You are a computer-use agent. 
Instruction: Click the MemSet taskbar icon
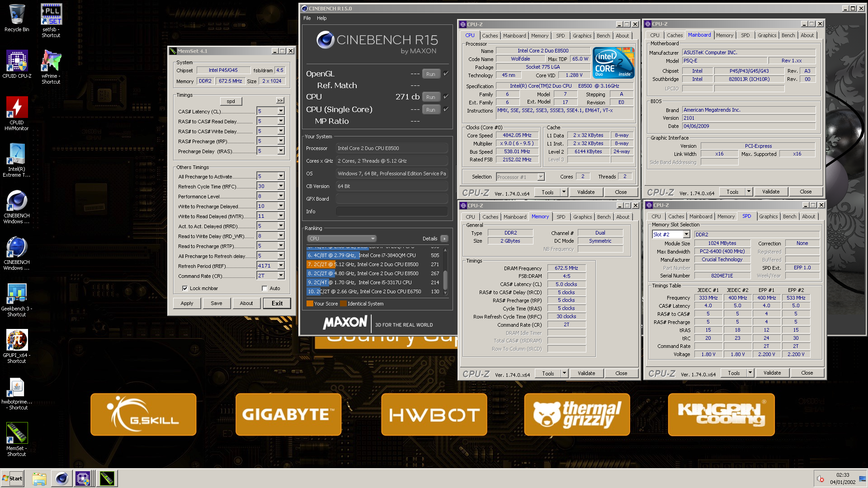[x=107, y=479]
